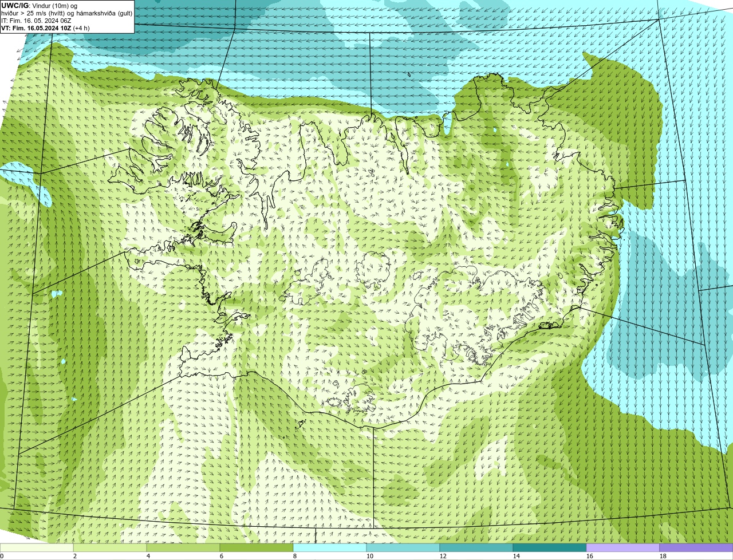Screen dimensions: 733x560
Task: Click the "IT: Fim. 16. 05. 2024 06Z" line
Action: point(36,21)
